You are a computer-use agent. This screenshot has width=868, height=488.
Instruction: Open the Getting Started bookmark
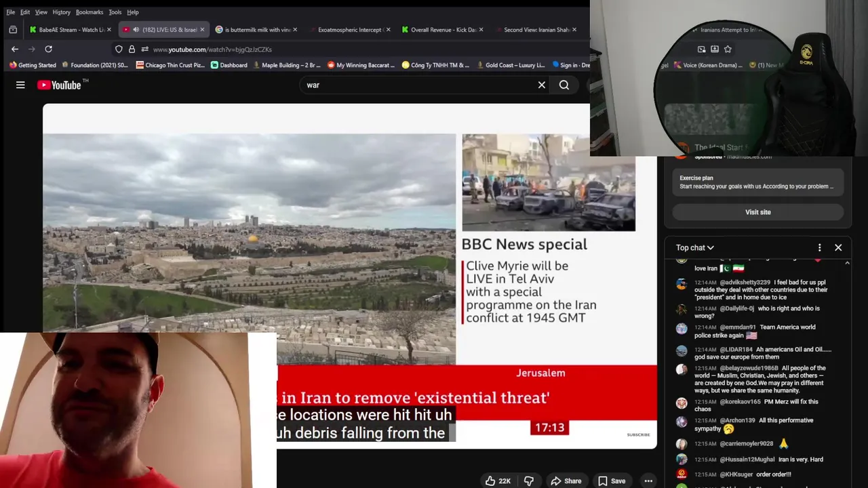pyautogui.click(x=33, y=65)
